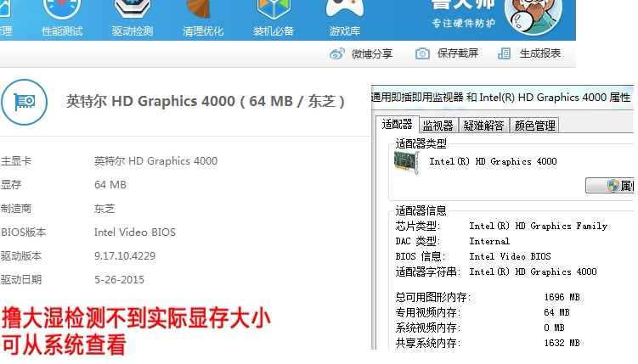
Task: Click total graphics memory value 1696 MB
Action: tap(562, 297)
